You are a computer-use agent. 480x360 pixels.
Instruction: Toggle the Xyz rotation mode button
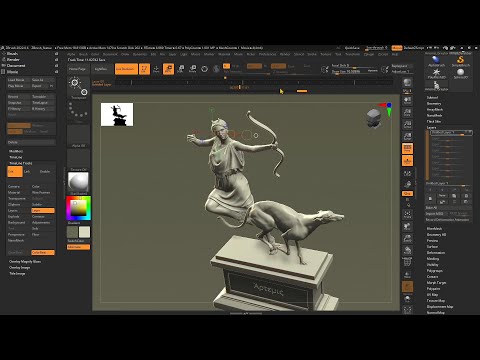(x=407, y=194)
